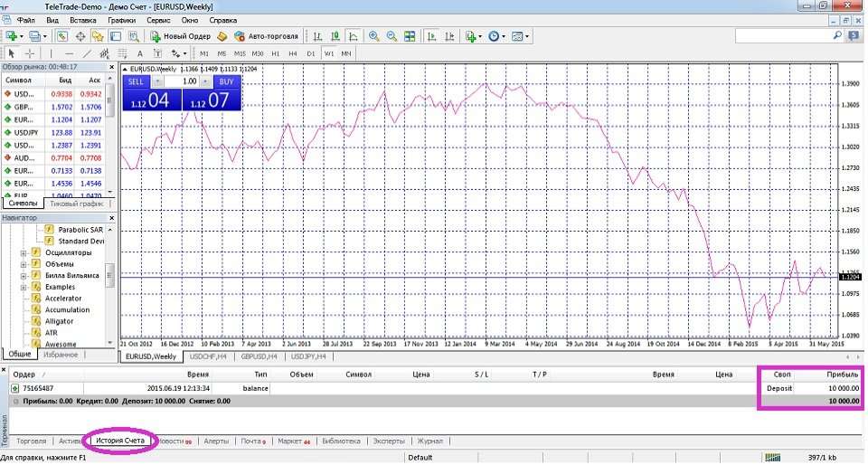Pick the vertical line drawing tool
This screenshot has width=868, height=465.
coord(51,53)
